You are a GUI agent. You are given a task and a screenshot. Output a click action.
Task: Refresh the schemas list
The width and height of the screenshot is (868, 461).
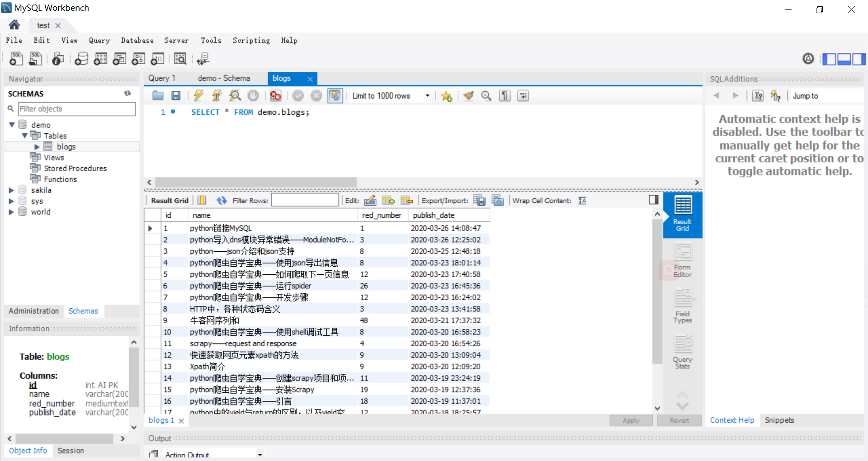pyautogui.click(x=127, y=93)
